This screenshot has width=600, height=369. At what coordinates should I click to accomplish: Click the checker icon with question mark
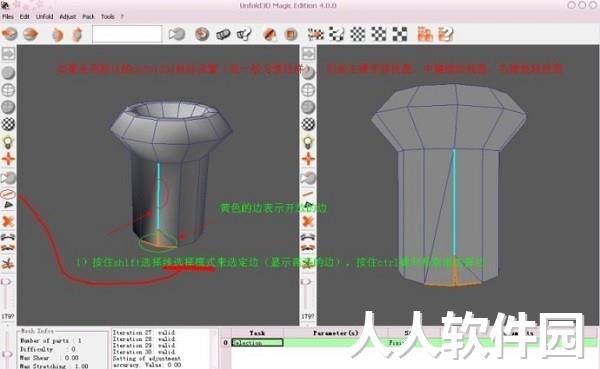pyautogui.click(x=336, y=34)
